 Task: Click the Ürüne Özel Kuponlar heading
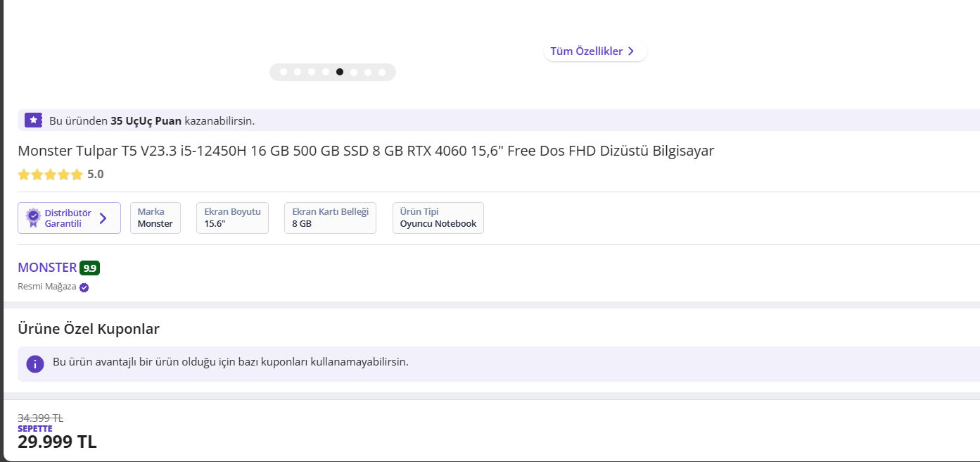point(89,329)
